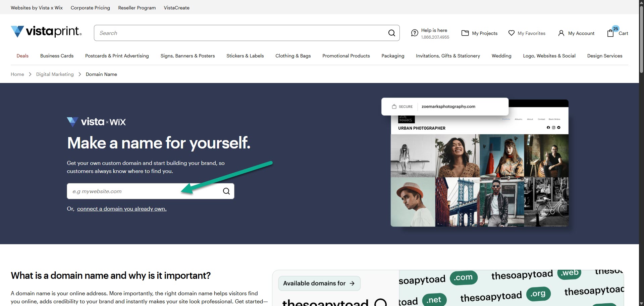This screenshot has width=644, height=306.
Task: Open the Reseller Program link
Action: [x=137, y=8]
